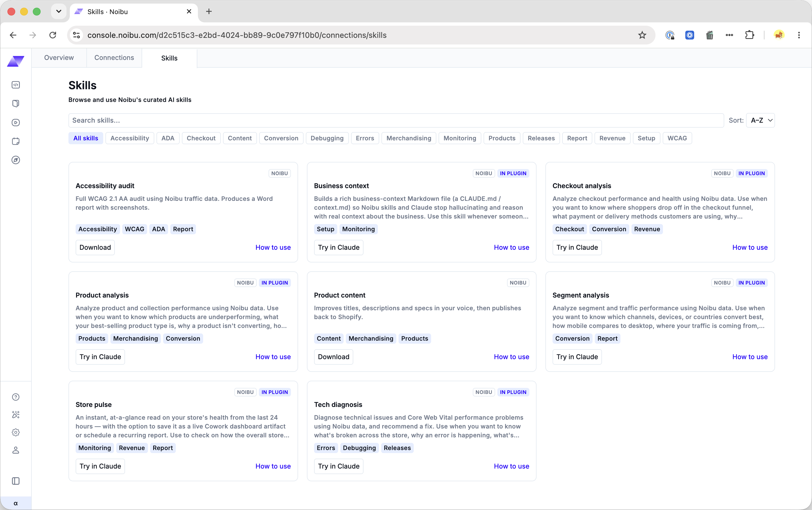Reload the page with the refresh icon
Viewport: 812px width, 510px height.
(x=52, y=35)
